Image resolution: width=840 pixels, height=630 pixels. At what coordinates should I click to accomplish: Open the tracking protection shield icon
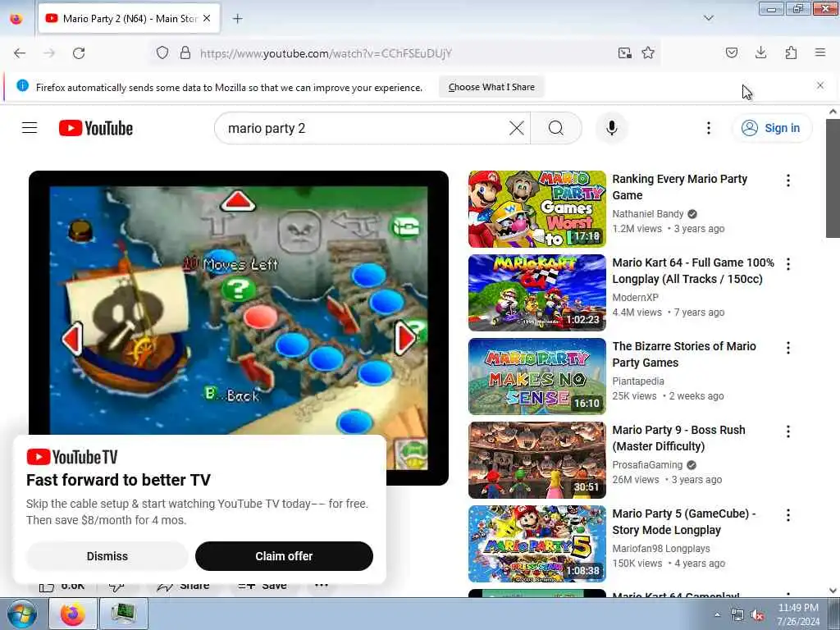[x=162, y=53]
